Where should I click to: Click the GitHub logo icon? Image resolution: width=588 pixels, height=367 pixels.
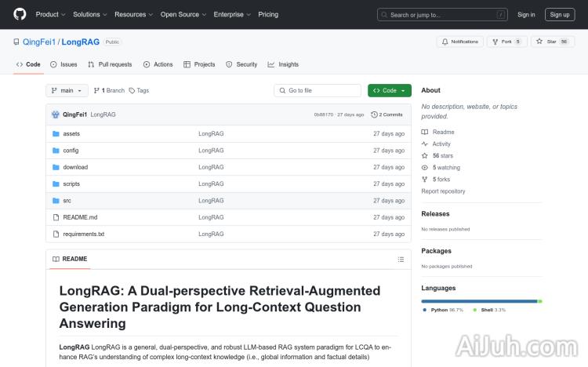pos(20,14)
